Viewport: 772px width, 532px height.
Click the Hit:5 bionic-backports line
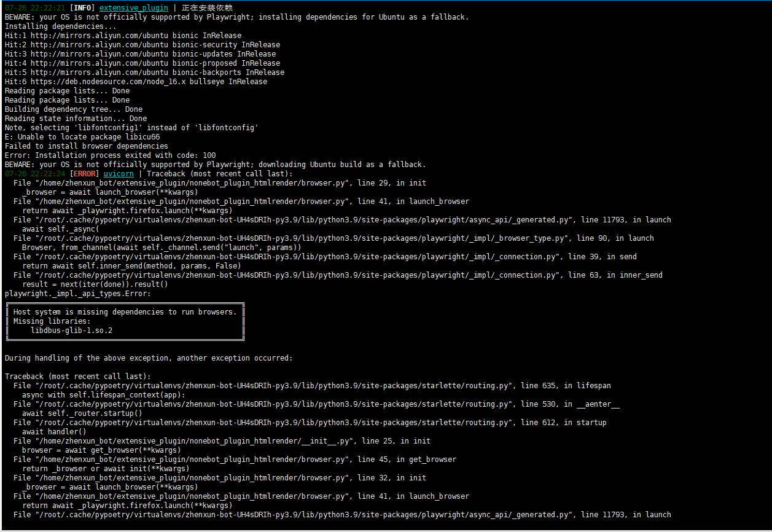coord(144,72)
